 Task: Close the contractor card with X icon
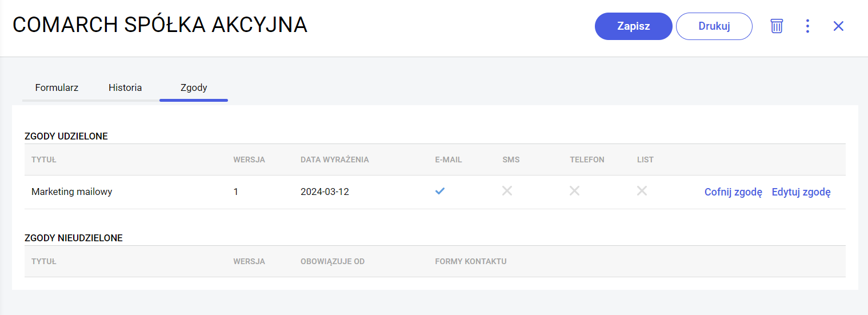838,26
